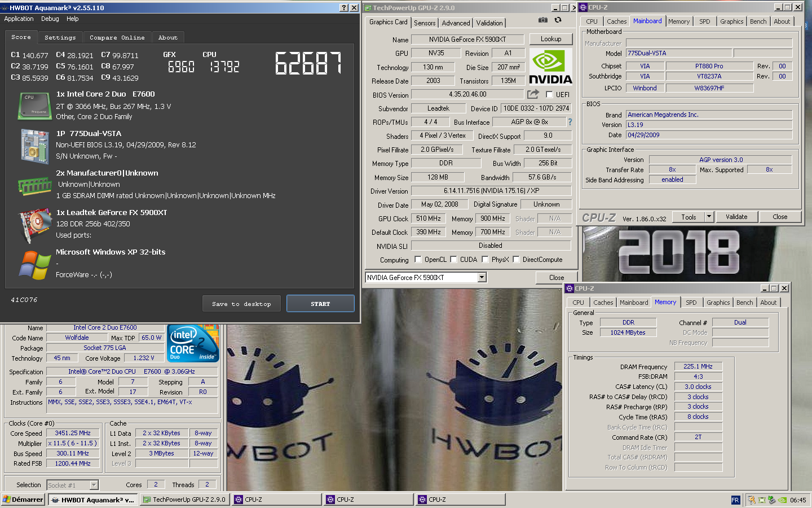
Task: Toggle the PhysX checkbox
Action: (x=485, y=260)
